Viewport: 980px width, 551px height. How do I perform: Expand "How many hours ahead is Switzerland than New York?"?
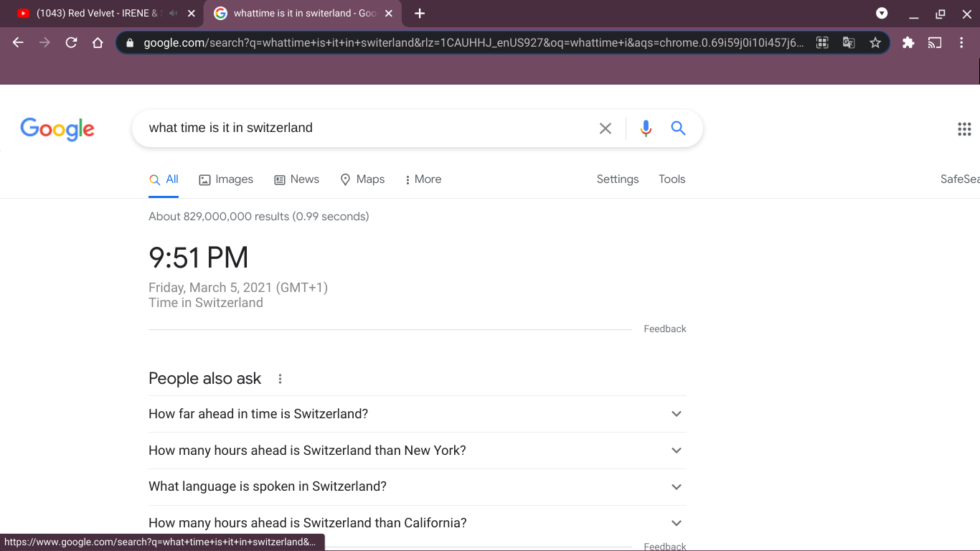tap(418, 451)
